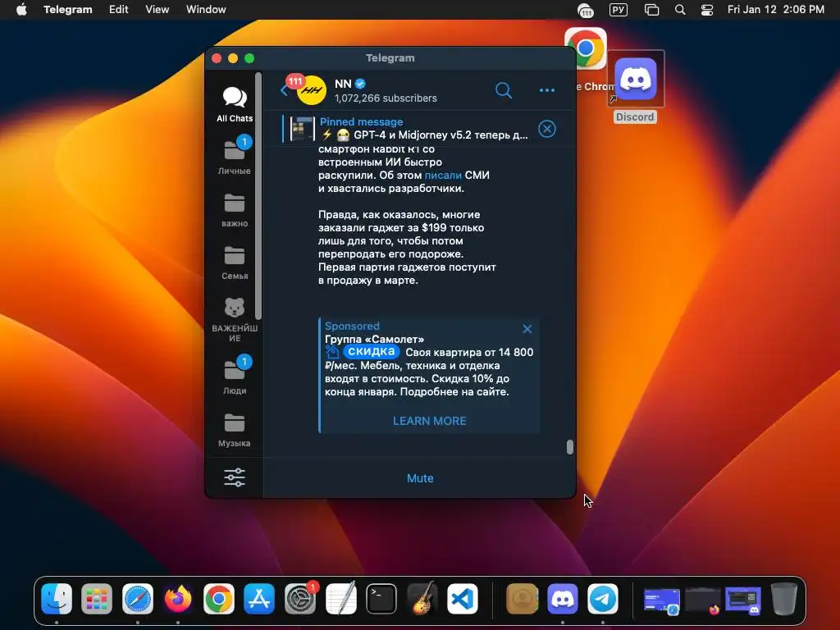Open TextEdit from the dock
Screen dimensions: 840x630
[x=340, y=598]
